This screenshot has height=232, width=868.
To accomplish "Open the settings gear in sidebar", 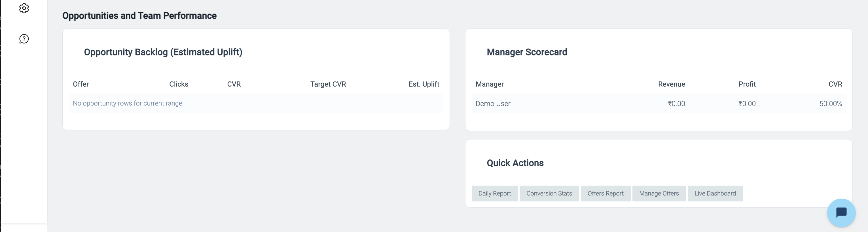I will (x=24, y=8).
